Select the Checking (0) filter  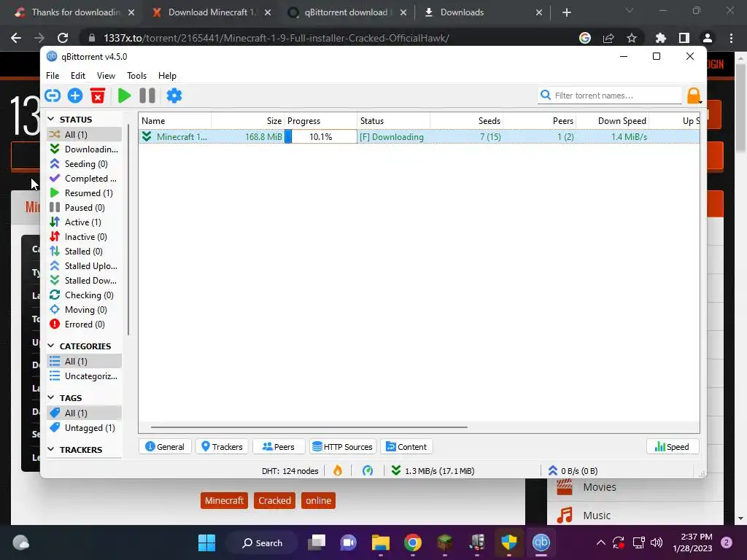coord(85,295)
